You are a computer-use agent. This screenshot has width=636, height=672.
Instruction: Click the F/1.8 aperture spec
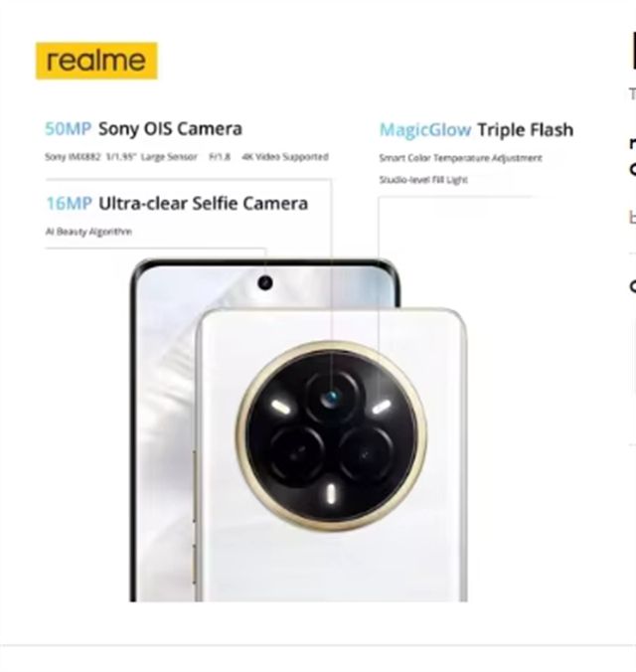click(x=220, y=157)
